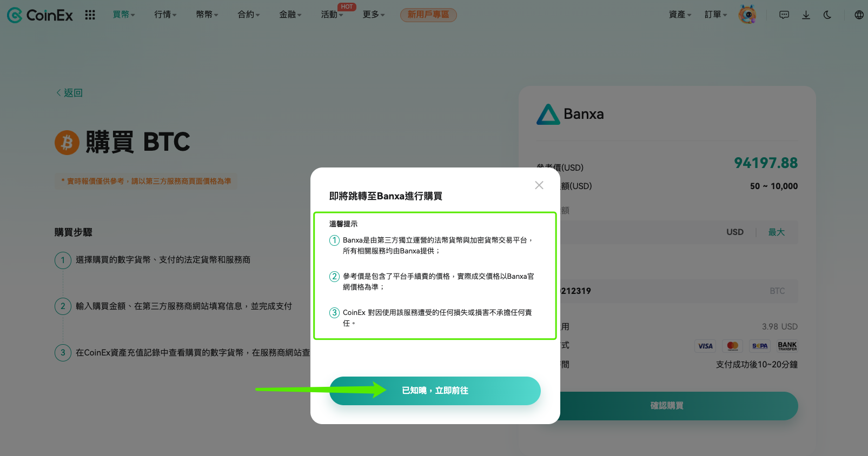This screenshot has height=456, width=868.
Task: Expand the 幣幣 dropdown menu
Action: click(207, 15)
